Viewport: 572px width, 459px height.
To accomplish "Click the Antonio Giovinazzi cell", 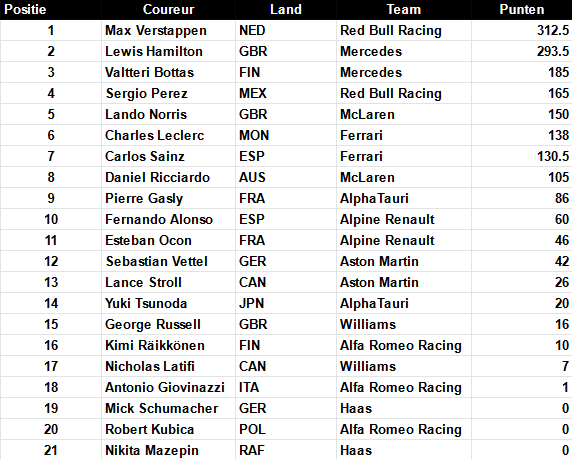I will (169, 387).
